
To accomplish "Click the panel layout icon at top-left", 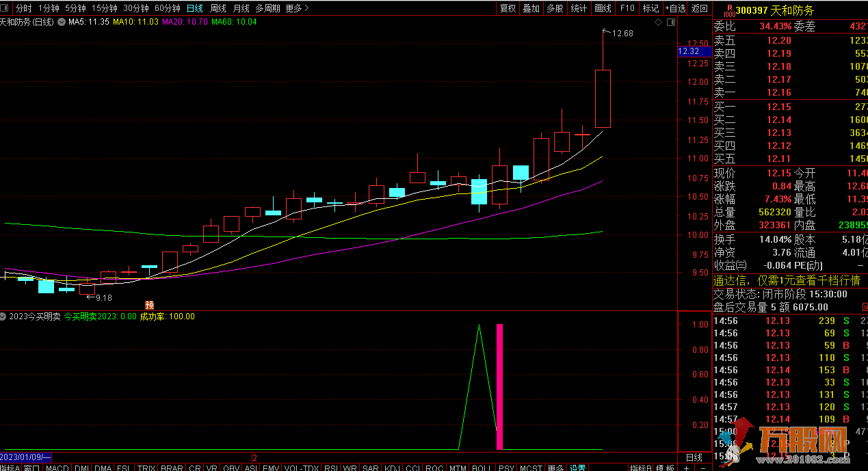I will 6,8.
